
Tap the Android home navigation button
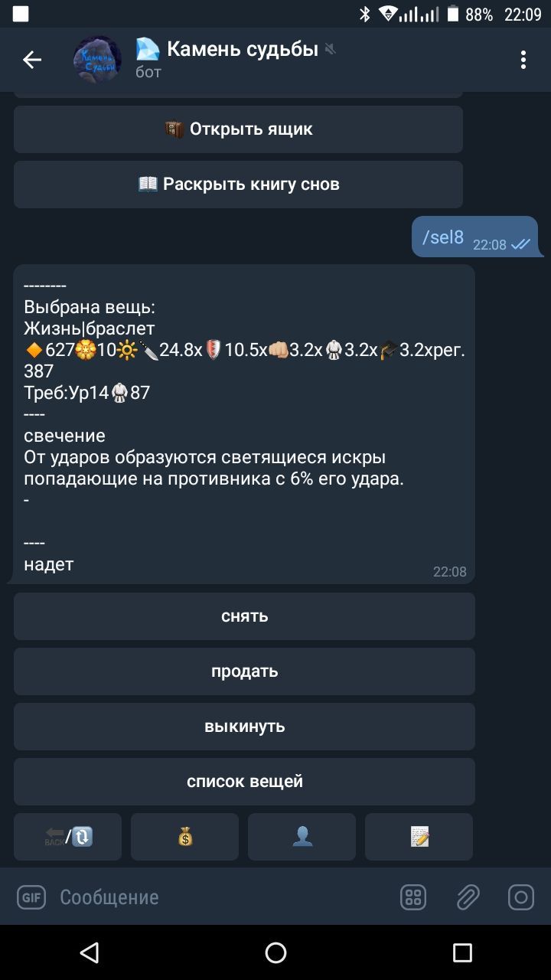275,952
